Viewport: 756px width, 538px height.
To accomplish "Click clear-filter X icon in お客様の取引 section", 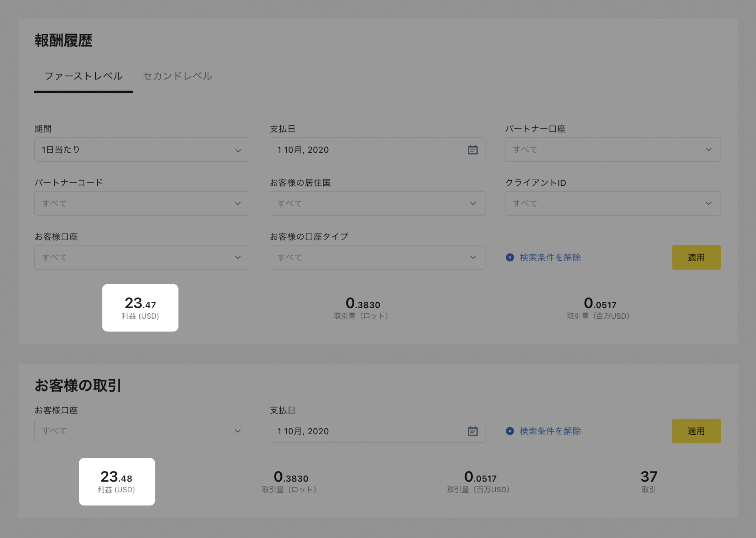I will click(510, 431).
